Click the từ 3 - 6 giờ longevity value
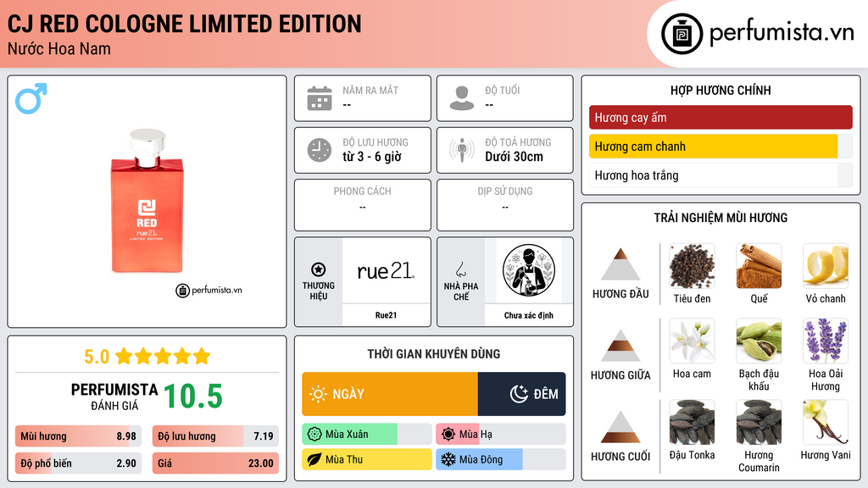This screenshot has width=868, height=488. [x=372, y=157]
